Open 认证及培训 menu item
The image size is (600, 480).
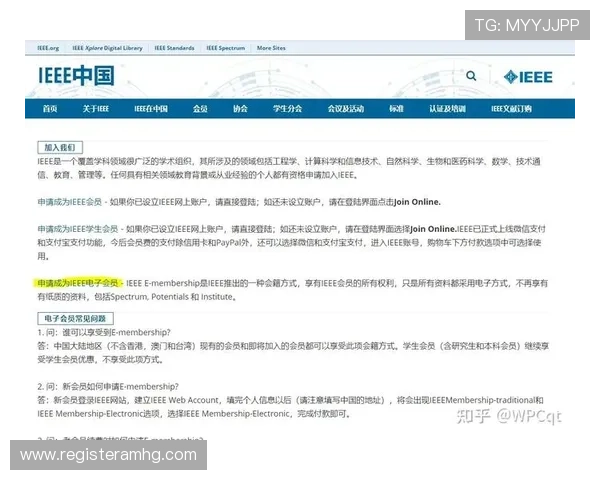[447, 109]
